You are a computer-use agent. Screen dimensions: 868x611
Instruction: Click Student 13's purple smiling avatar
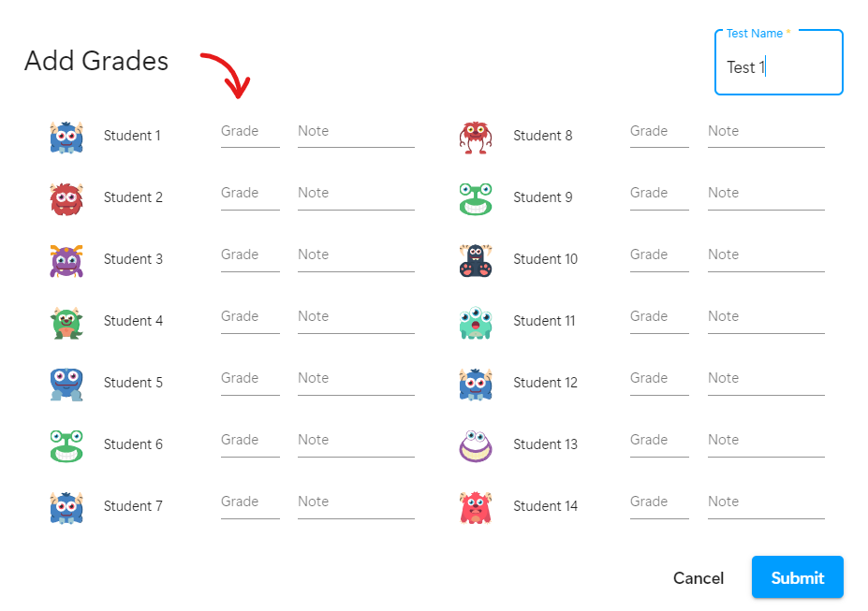coord(476,444)
